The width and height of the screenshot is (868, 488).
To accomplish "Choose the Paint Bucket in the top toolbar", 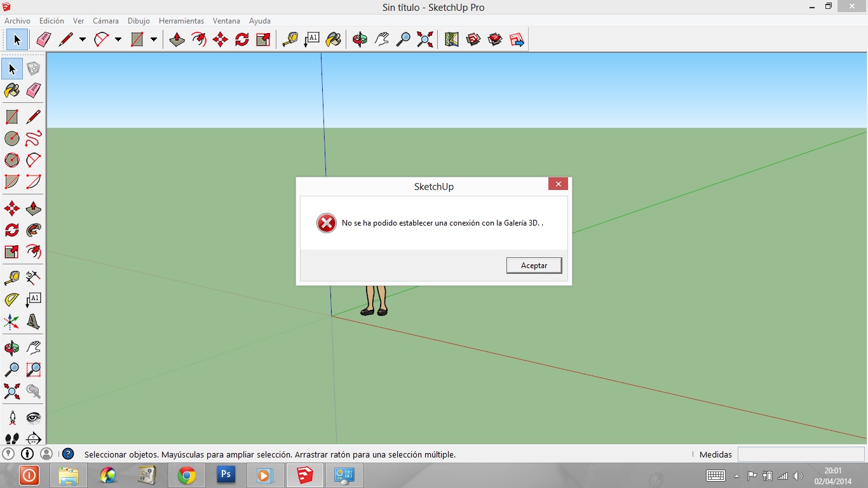I will pyautogui.click(x=334, y=39).
